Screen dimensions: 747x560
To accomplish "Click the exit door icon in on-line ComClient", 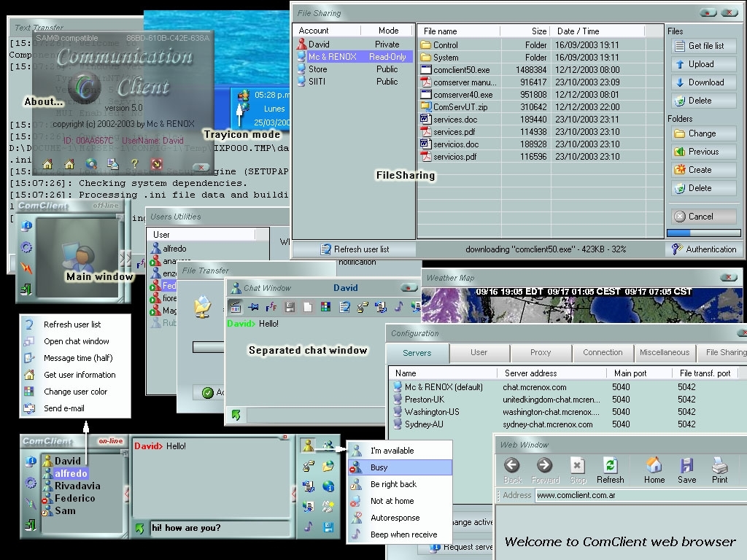I will (x=30, y=525).
